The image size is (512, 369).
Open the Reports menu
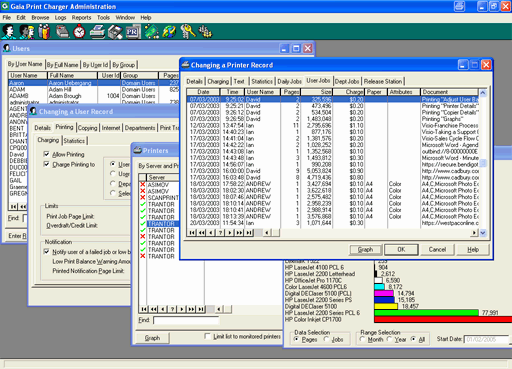(x=81, y=18)
